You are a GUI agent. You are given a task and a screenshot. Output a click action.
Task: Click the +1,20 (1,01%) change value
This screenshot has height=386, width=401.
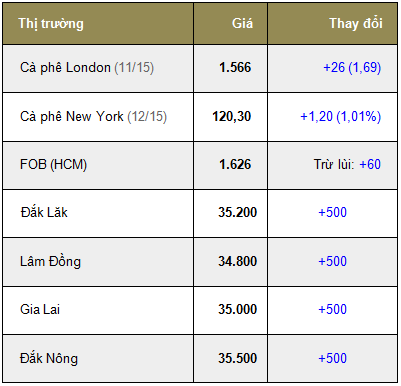(341, 117)
